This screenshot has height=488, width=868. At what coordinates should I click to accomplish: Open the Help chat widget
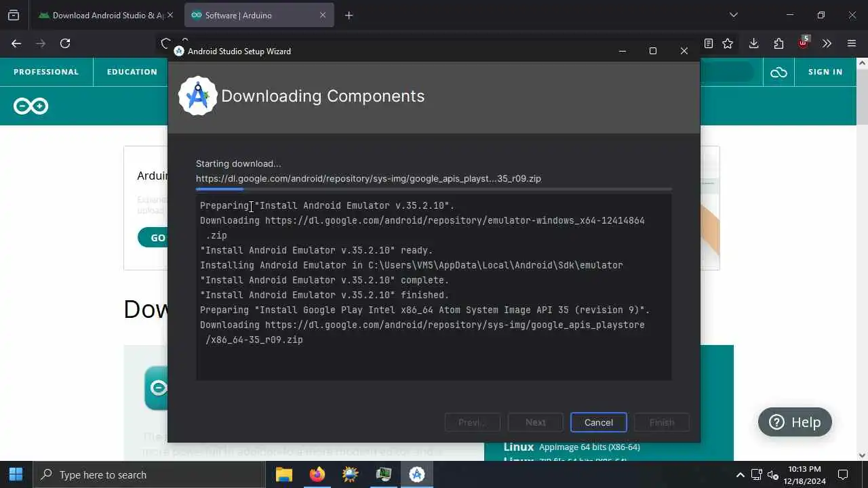(795, 422)
